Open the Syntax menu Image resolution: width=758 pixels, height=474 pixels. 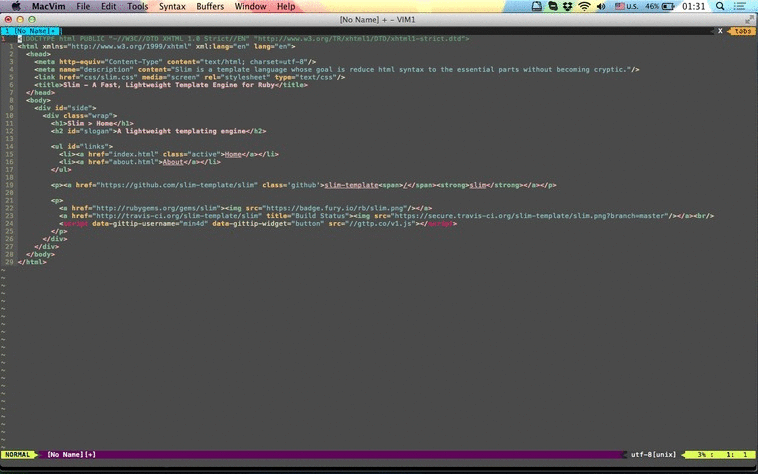pyautogui.click(x=172, y=6)
